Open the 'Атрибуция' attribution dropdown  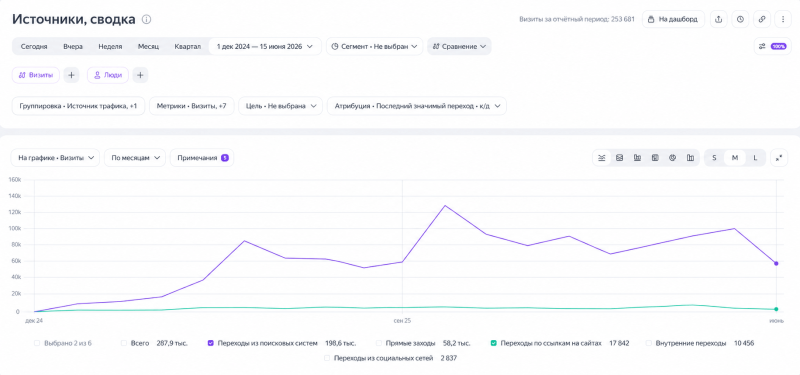(417, 106)
